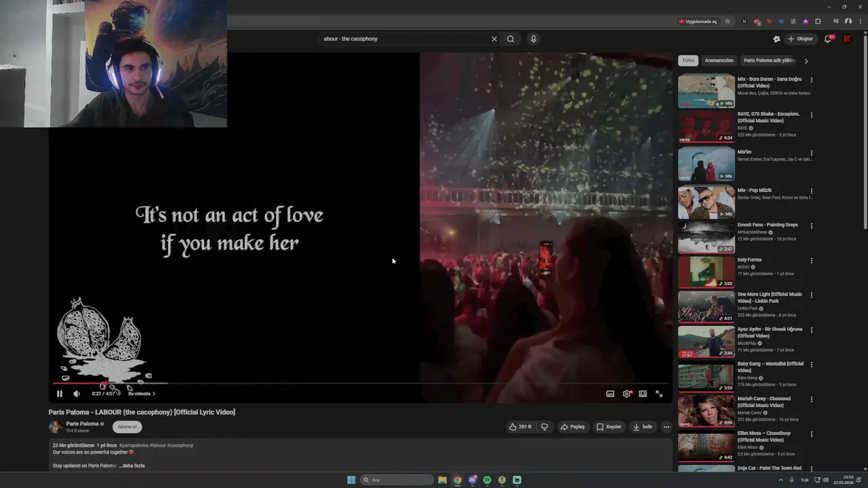868x488 pixels.
Task: Open the Chrome extensions puzzle icon
Action: [x=818, y=21]
